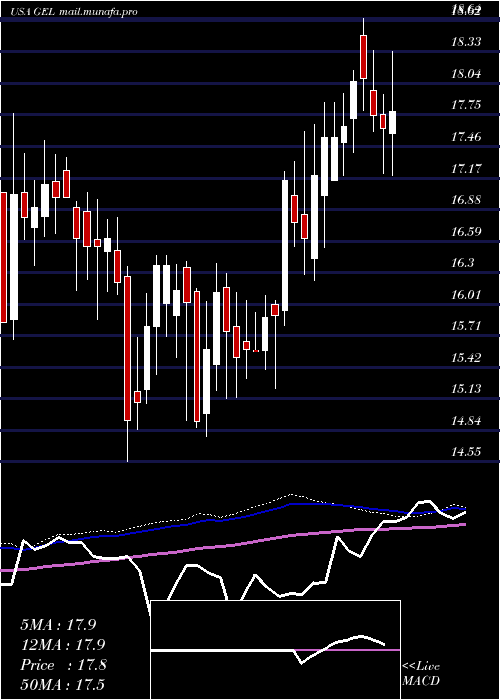Click the last white candle on the right
500x700 pixels.
[392, 122]
